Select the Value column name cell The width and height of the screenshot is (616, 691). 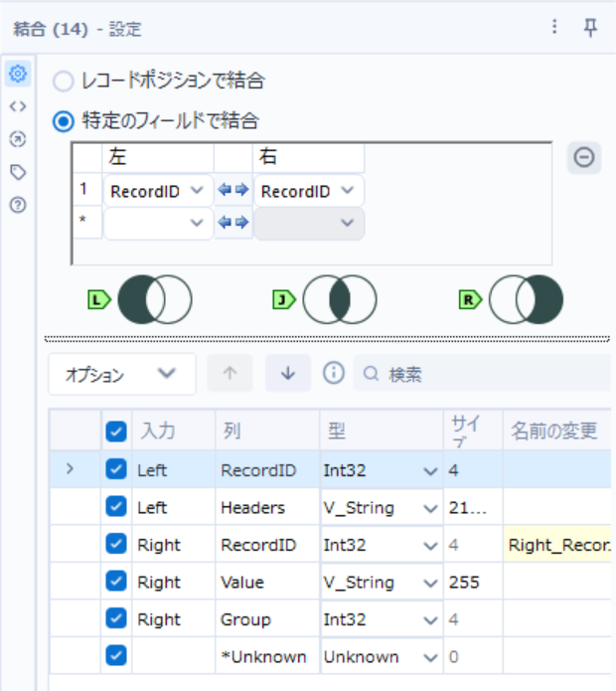267,583
